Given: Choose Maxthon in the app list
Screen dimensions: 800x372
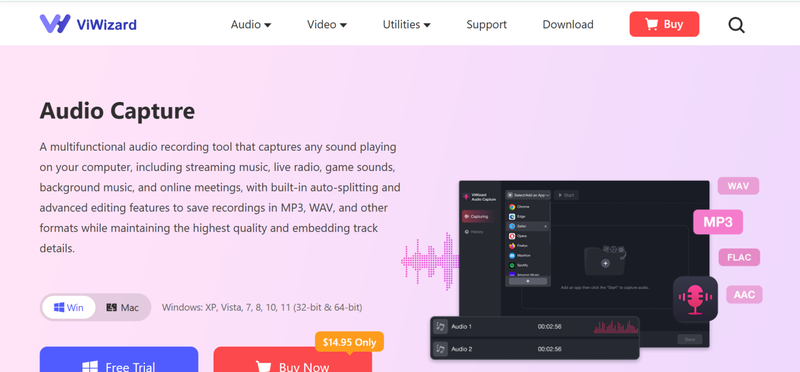Looking at the screenshot, I should (528, 255).
